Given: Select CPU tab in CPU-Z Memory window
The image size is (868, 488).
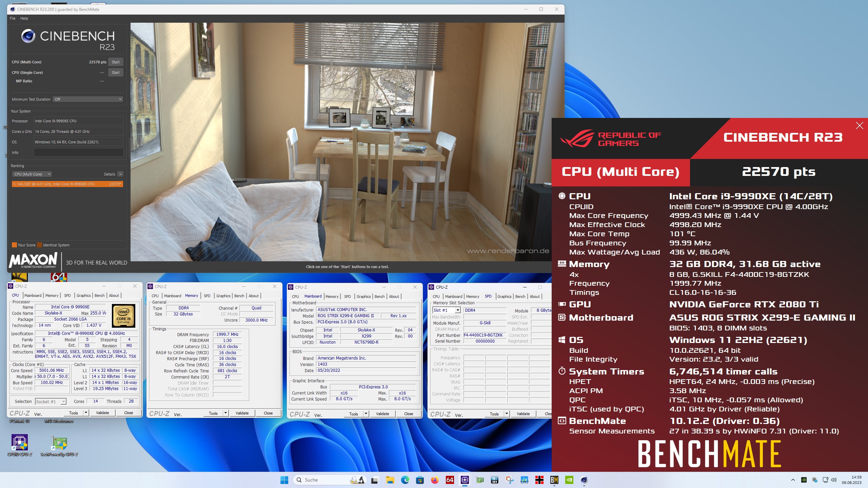Looking at the screenshot, I should point(155,296).
